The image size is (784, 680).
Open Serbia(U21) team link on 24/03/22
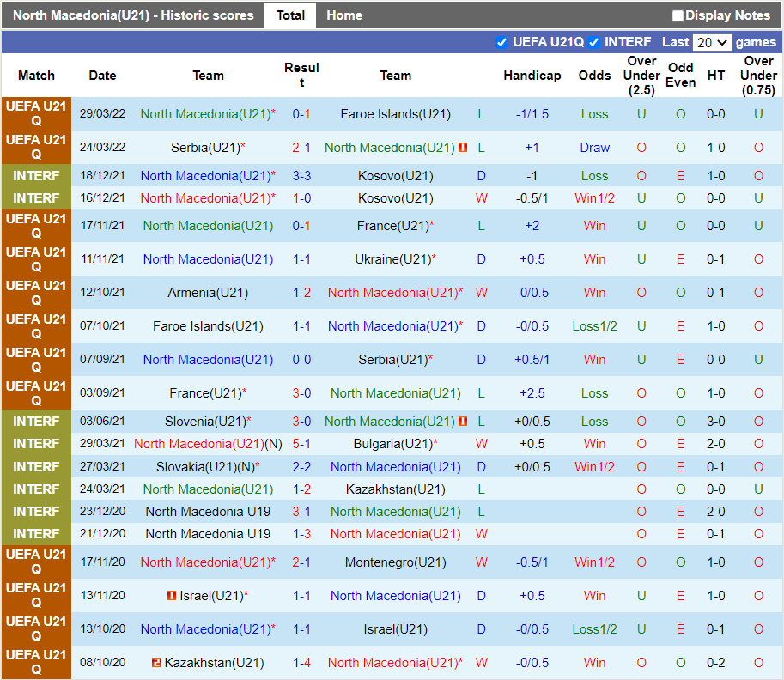point(206,148)
